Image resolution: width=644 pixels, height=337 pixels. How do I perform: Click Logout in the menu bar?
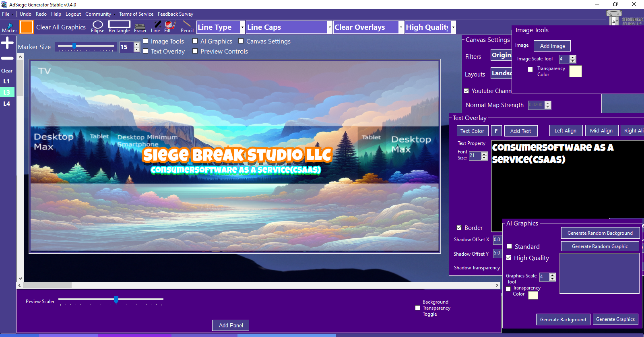[x=73, y=14]
